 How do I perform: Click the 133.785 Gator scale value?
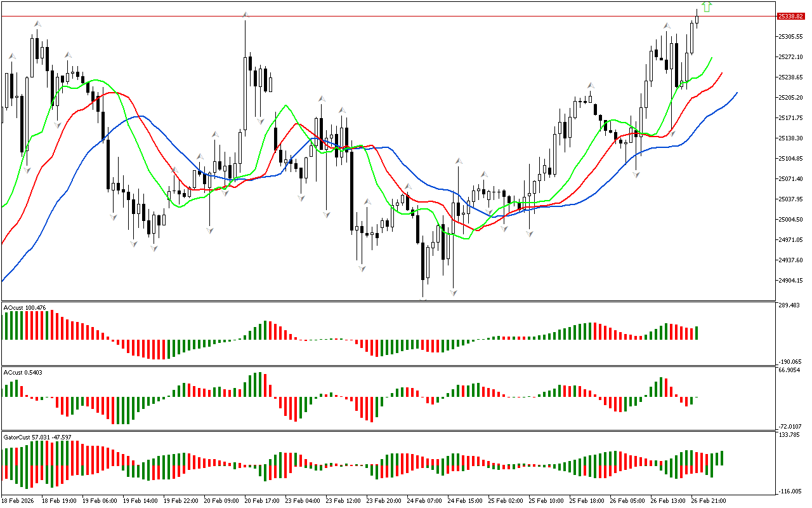[789, 435]
